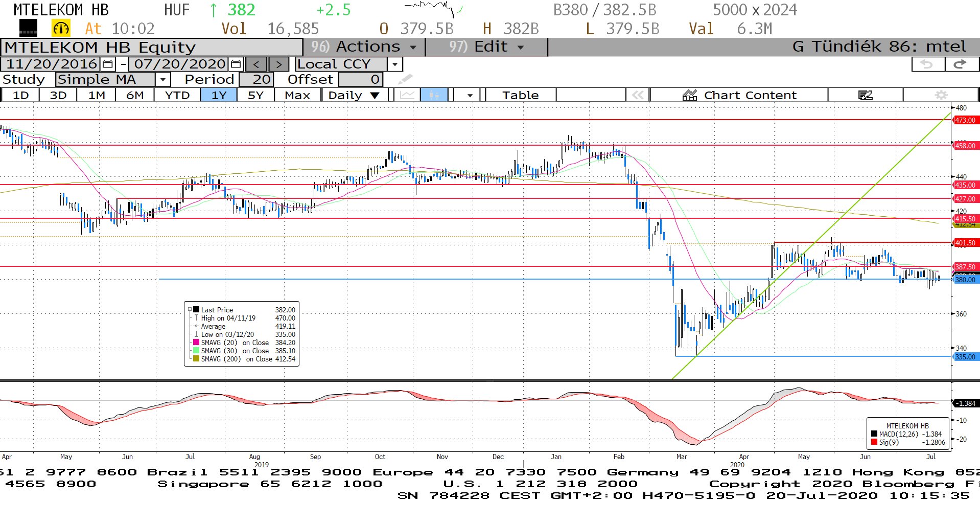Click the 473.00 price level label
Image resolution: width=980 pixels, height=524 pixels.
click(966, 120)
